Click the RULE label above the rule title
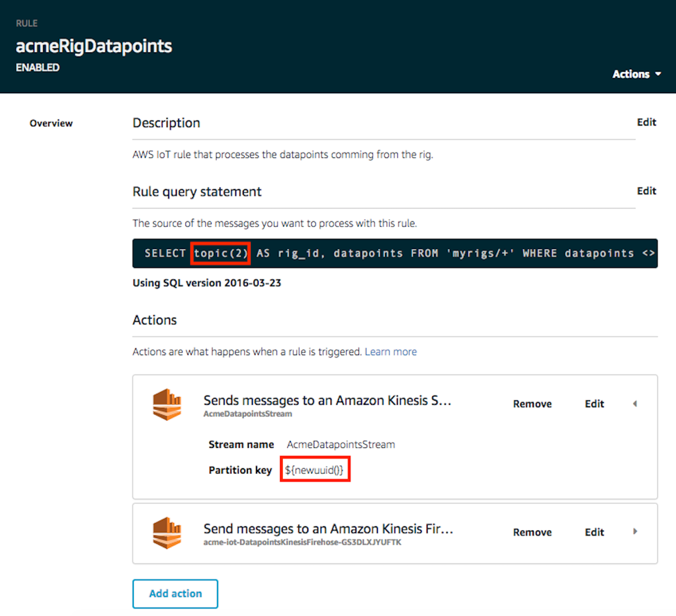676x616 pixels. pos(27,24)
